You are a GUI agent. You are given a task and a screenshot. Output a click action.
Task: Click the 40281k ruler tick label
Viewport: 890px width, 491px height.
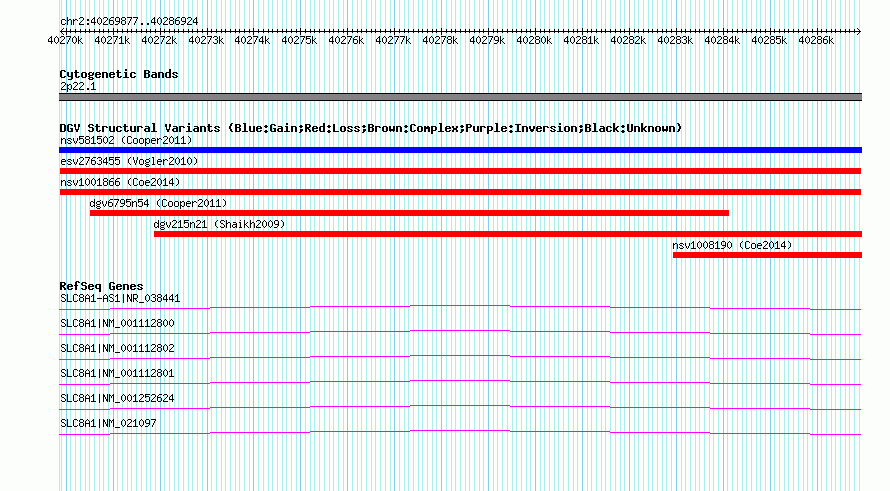click(x=581, y=40)
